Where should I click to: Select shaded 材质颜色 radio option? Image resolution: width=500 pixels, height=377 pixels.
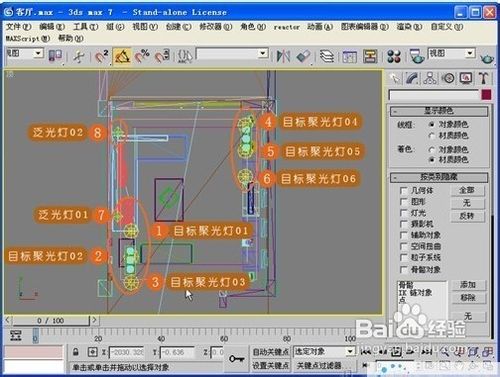click(x=432, y=160)
